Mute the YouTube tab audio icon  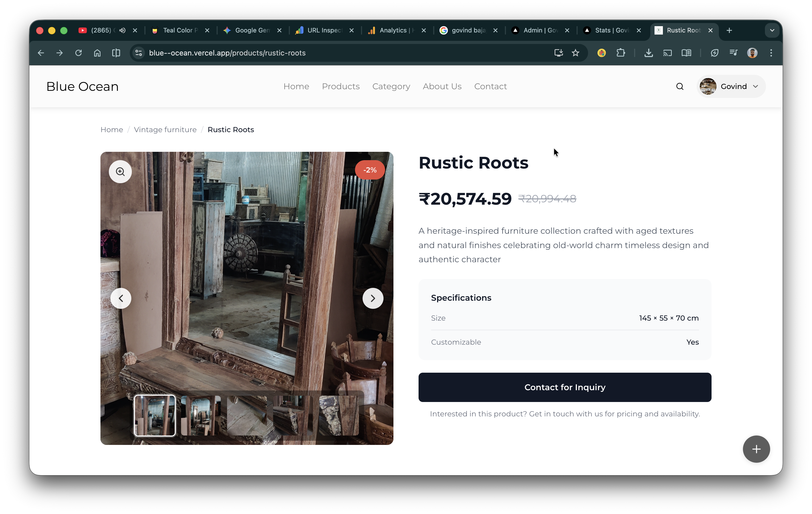pyautogui.click(x=122, y=30)
